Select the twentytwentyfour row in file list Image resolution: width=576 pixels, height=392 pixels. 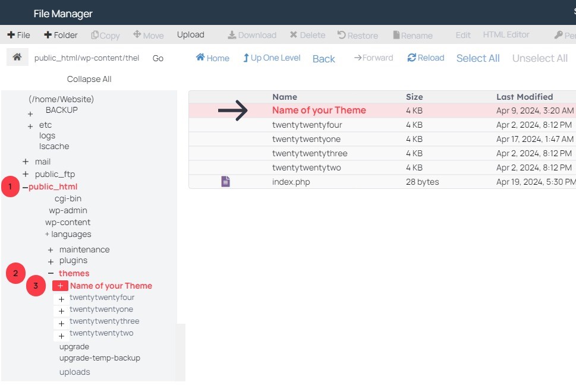click(307, 125)
